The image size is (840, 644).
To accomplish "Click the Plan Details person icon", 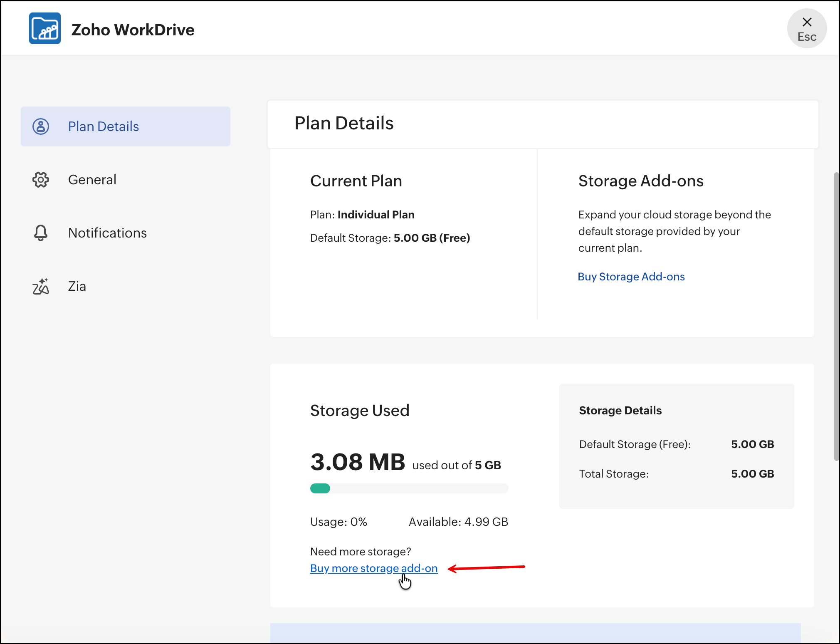I will [41, 126].
